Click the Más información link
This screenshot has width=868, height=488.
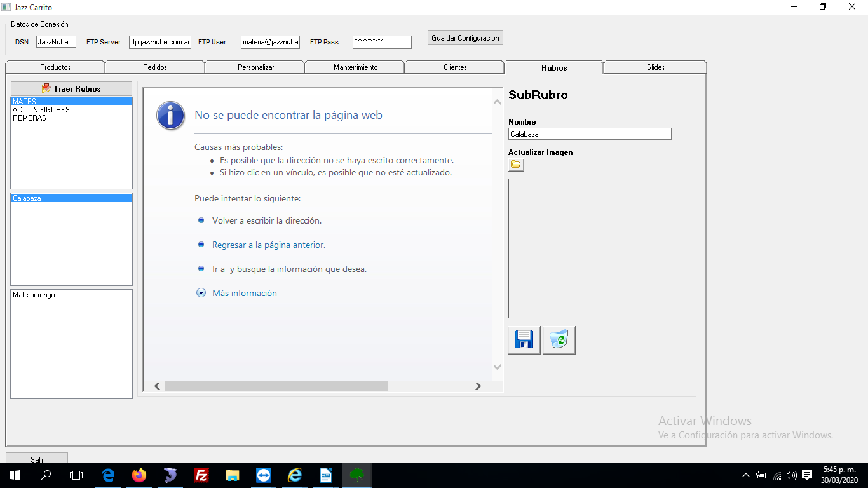pos(245,293)
